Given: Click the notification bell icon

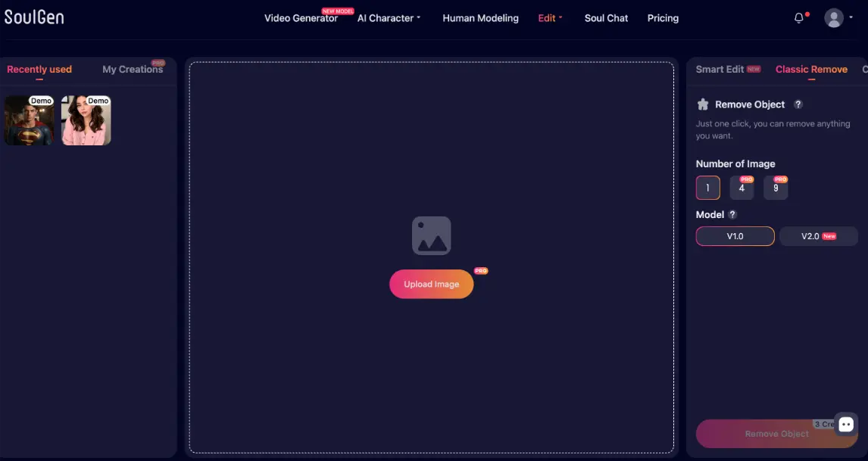Looking at the screenshot, I should (x=799, y=17).
